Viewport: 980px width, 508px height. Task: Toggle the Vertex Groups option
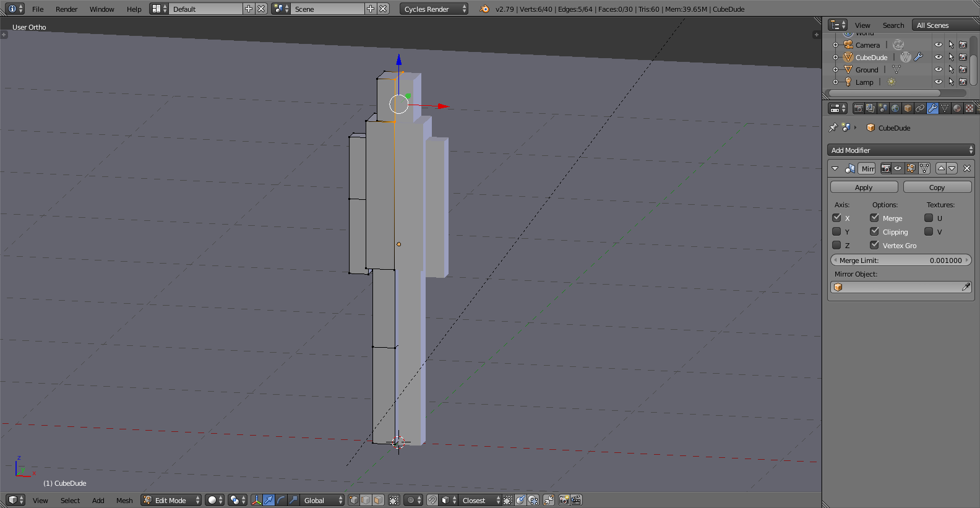(x=874, y=245)
